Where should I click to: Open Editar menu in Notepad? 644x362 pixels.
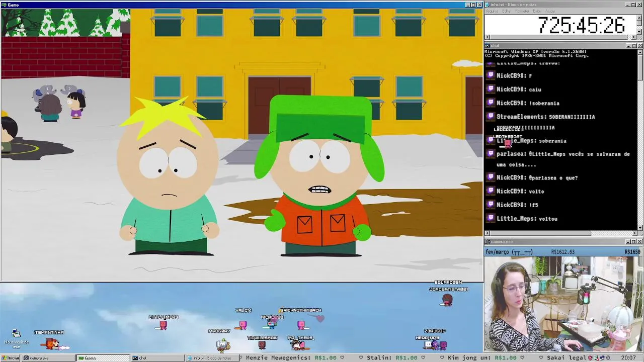click(507, 11)
